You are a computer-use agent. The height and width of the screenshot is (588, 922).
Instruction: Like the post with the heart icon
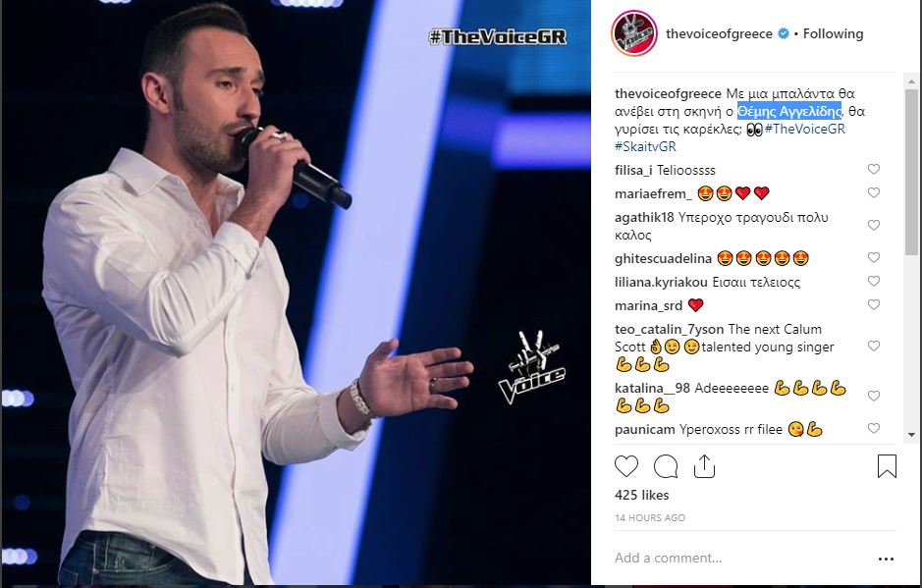point(626,466)
